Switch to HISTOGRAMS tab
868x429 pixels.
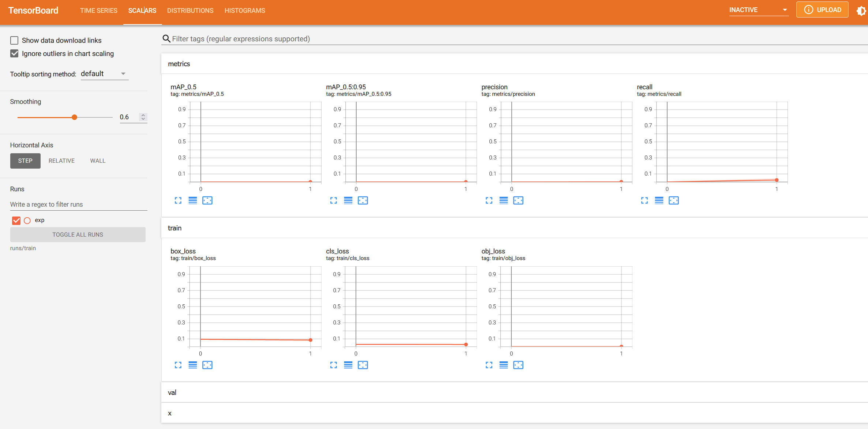pos(245,11)
